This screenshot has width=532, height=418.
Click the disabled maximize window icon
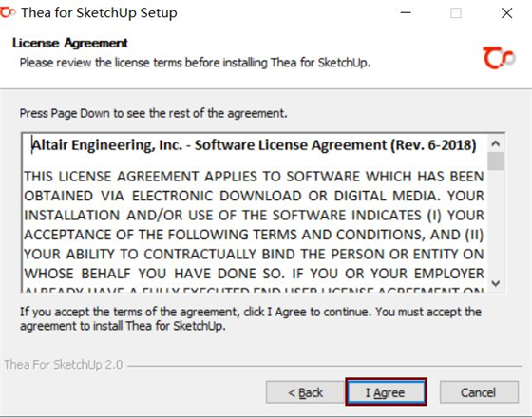pyautogui.click(x=455, y=13)
